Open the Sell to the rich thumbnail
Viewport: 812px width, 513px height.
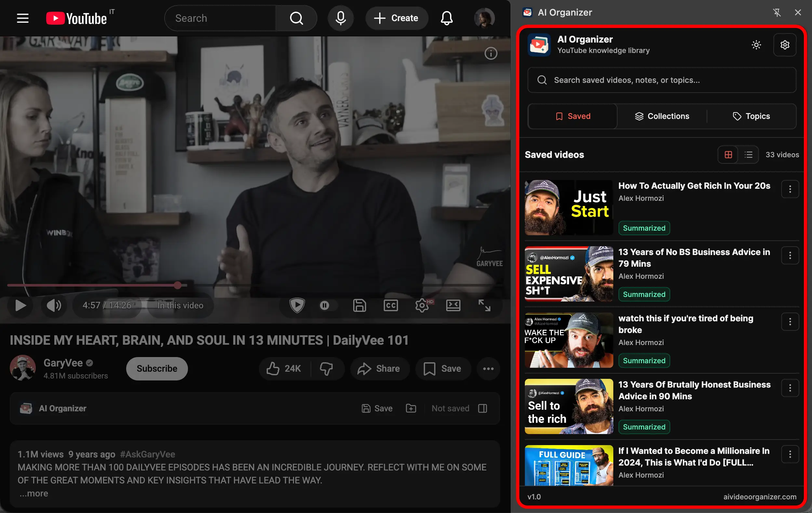(569, 406)
